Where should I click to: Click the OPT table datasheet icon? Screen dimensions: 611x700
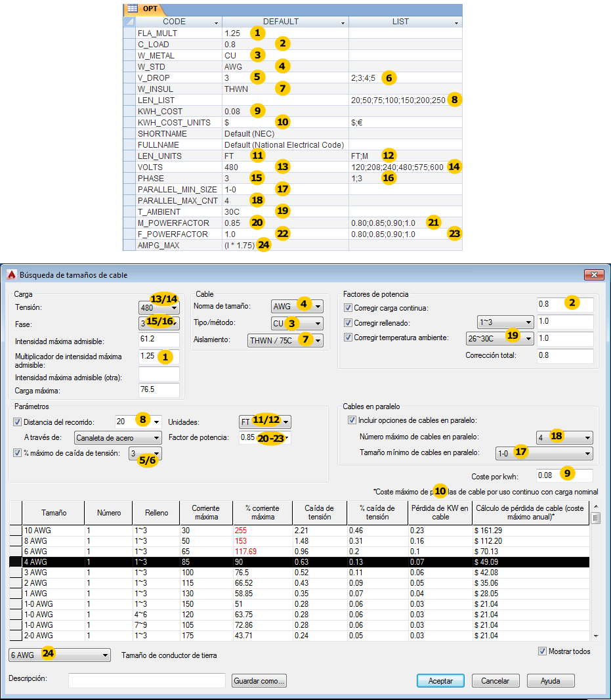click(133, 9)
